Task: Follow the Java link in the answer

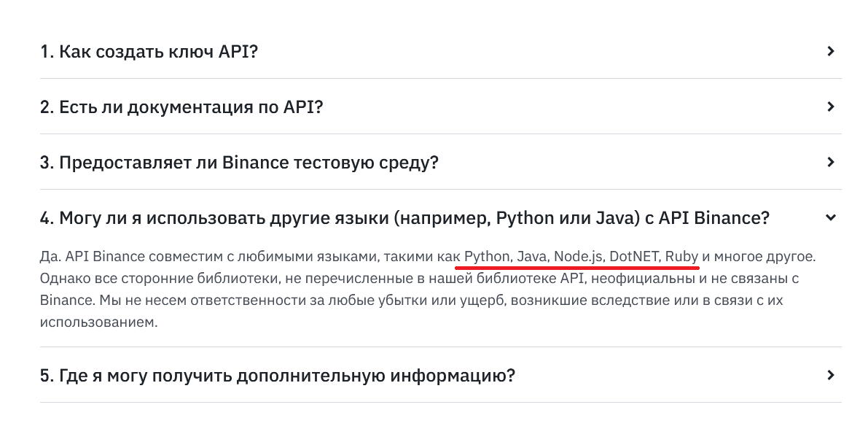Action: coord(532,257)
